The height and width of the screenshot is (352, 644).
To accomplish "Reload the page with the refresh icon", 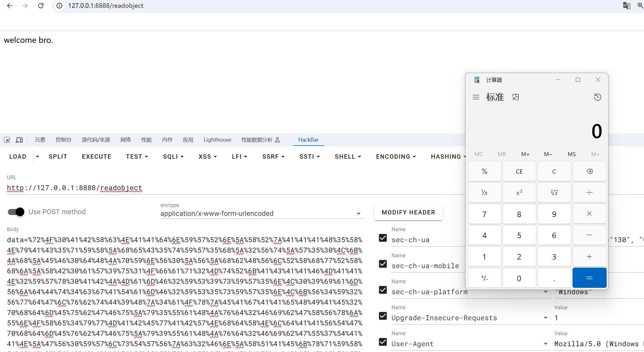I will (x=41, y=6).
